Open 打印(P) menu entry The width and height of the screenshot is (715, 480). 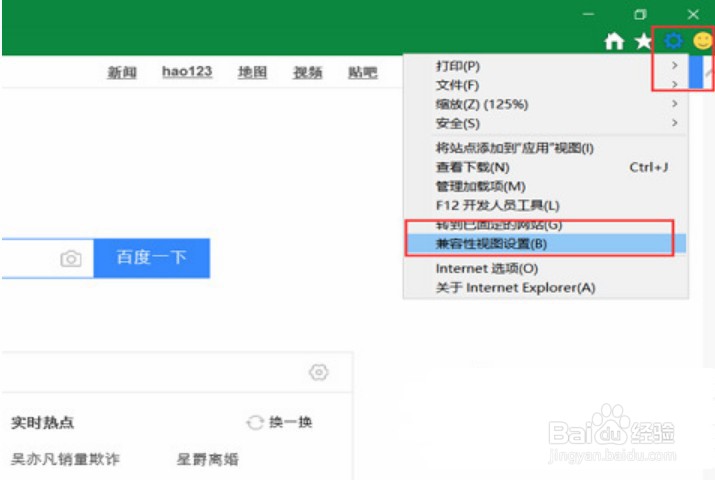pyautogui.click(x=546, y=66)
